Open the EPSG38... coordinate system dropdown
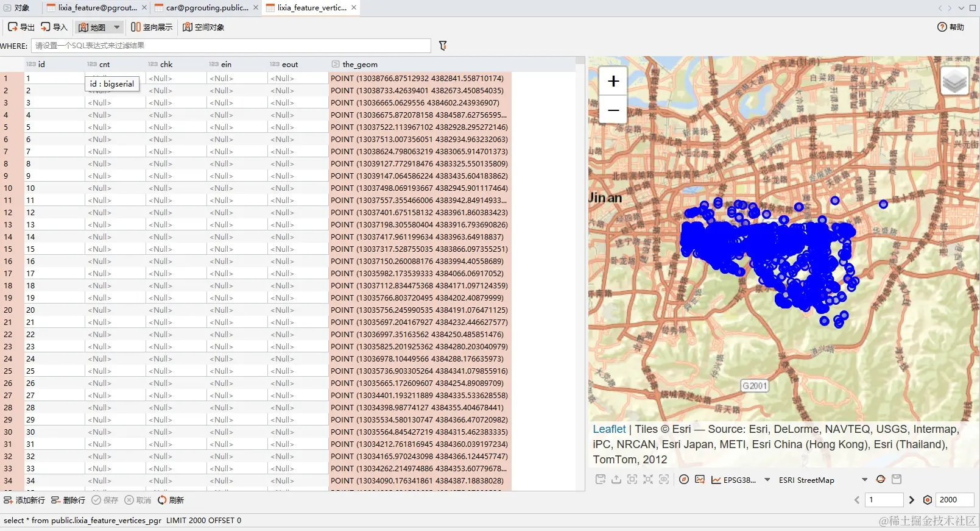Image resolution: width=980 pixels, height=531 pixels. coord(741,480)
